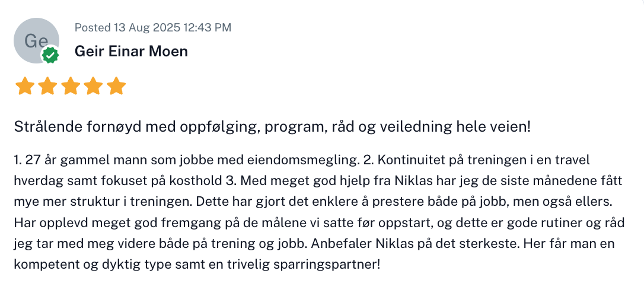Select the middle third rating star

71,87
